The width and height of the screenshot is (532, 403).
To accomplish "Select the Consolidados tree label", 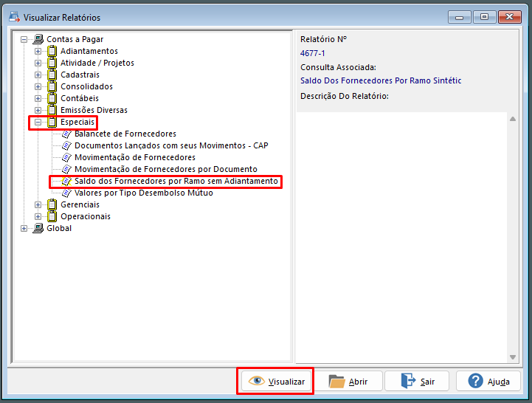I will point(86,86).
